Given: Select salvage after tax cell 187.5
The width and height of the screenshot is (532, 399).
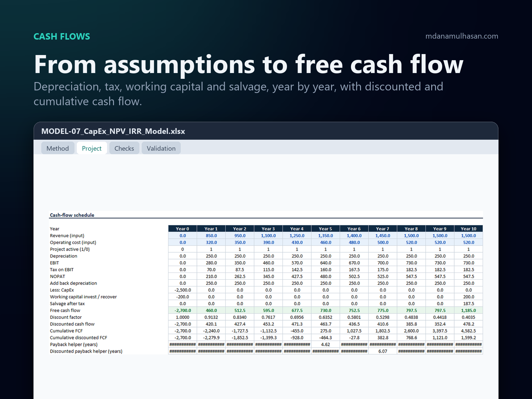Looking at the screenshot, I should click(469, 303).
